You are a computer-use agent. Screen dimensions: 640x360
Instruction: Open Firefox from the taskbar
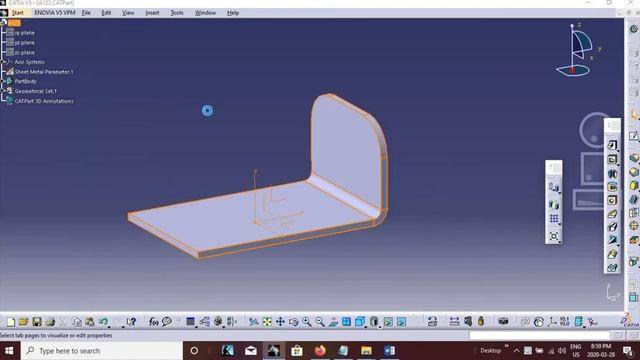[x=320, y=351]
